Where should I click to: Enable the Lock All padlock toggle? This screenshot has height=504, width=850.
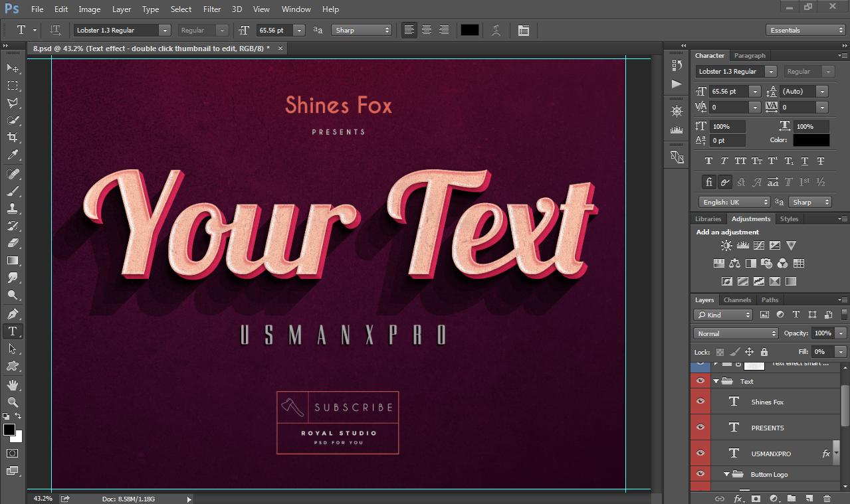pos(764,351)
